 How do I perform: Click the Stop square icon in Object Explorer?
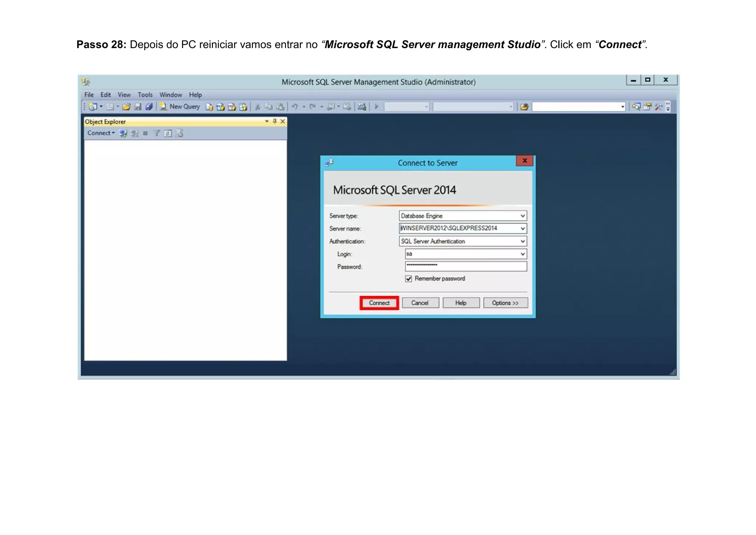click(145, 133)
